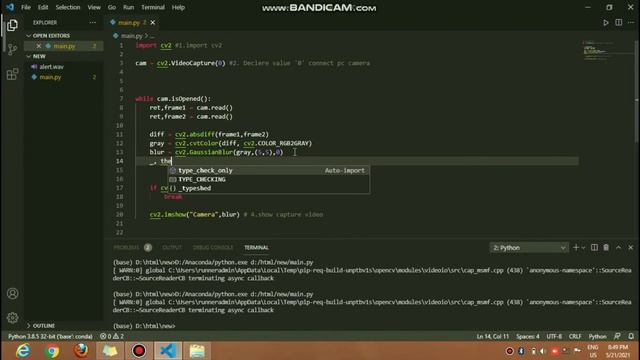Open Google Chrome from taskbar
Screen dimensions: 640x360
pos(52,351)
